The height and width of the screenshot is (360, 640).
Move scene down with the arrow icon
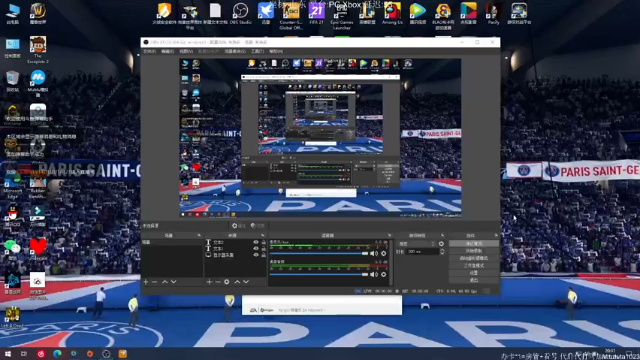[x=174, y=282]
